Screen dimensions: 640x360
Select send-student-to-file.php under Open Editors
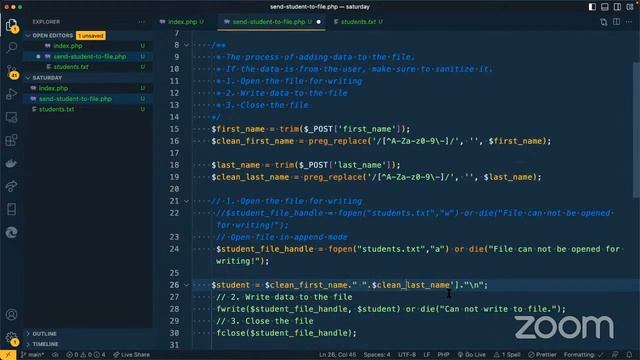point(90,56)
